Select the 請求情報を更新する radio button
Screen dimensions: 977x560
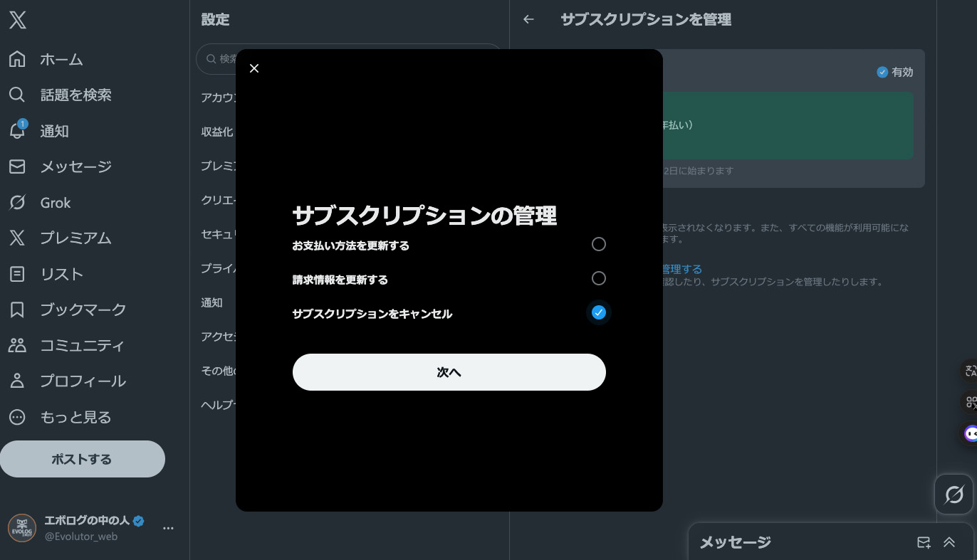[599, 278]
